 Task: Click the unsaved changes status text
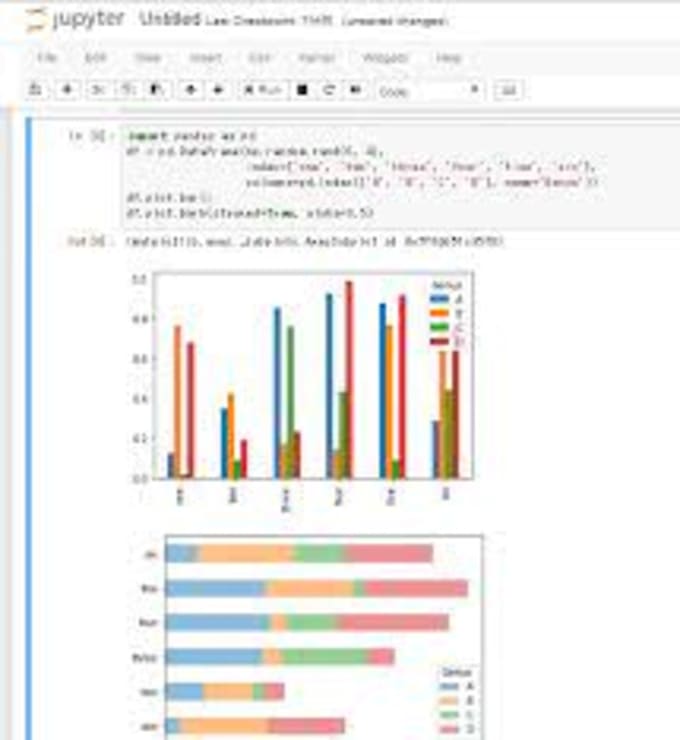[395, 21]
